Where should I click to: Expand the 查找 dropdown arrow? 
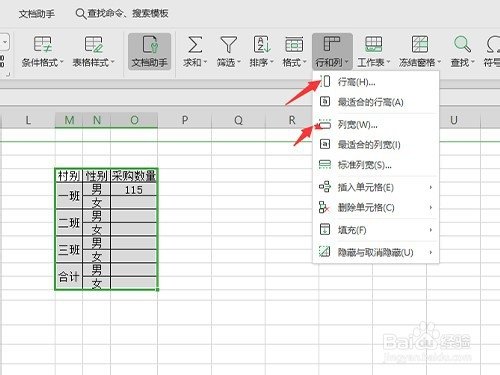[x=473, y=62]
